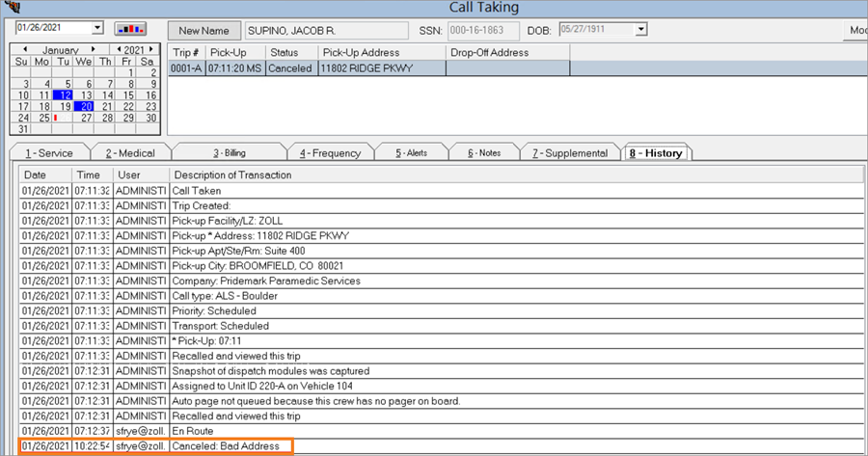Go to previous month in calendar
Image resolution: width=868 pixels, height=456 pixels.
(24, 48)
